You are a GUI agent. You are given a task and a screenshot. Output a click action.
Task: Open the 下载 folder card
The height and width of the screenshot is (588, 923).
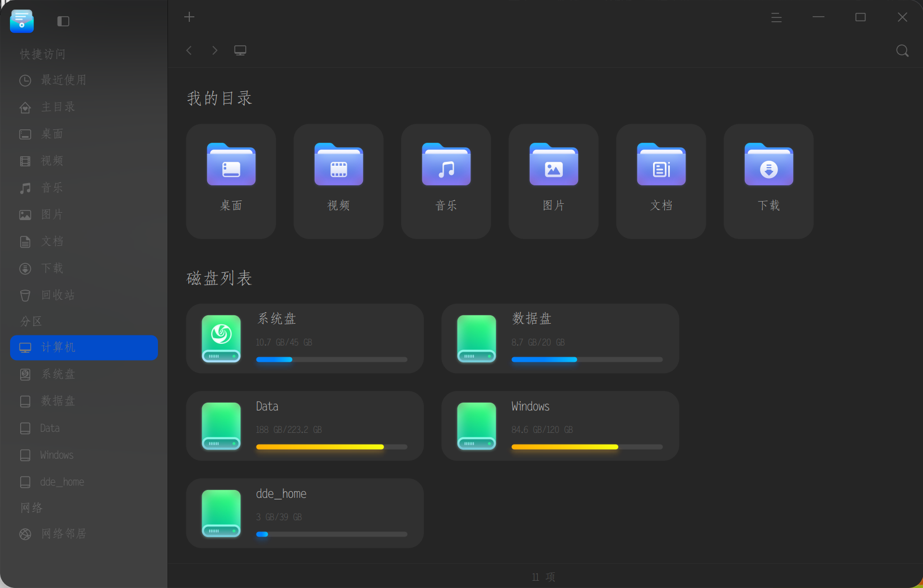coord(769,181)
